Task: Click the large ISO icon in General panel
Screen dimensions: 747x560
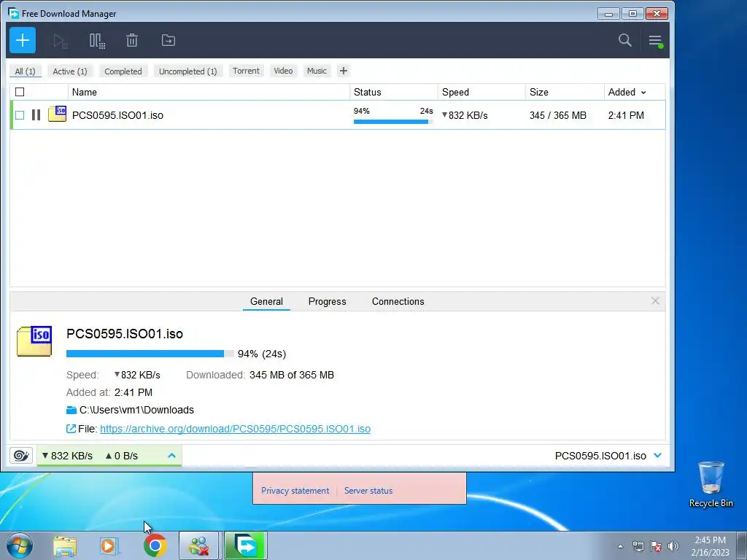Action: (34, 341)
